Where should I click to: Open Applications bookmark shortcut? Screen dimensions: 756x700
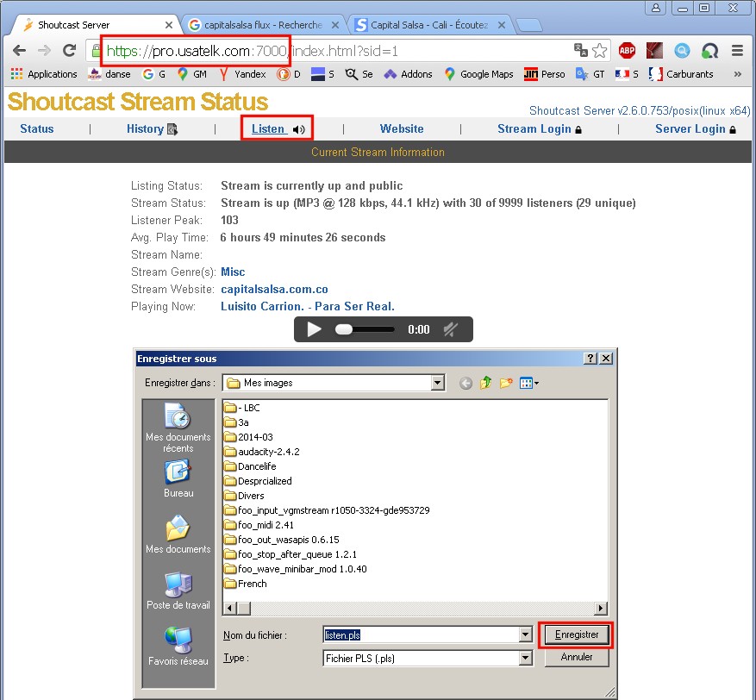click(x=44, y=74)
